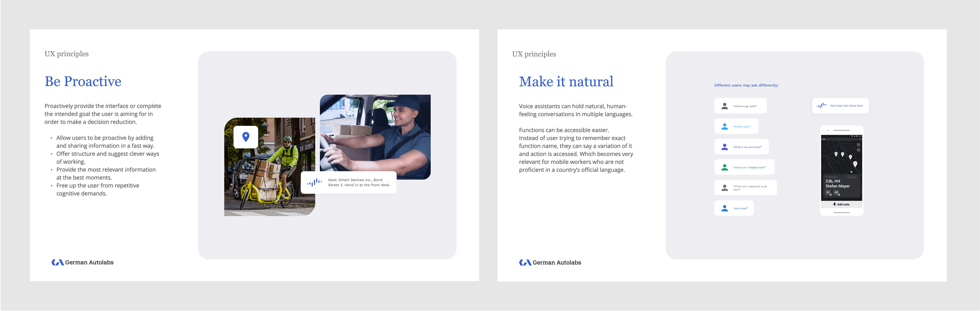This screenshot has height=311, width=980.
Task: Click the 'Be Proactive' heading
Action: [83, 81]
